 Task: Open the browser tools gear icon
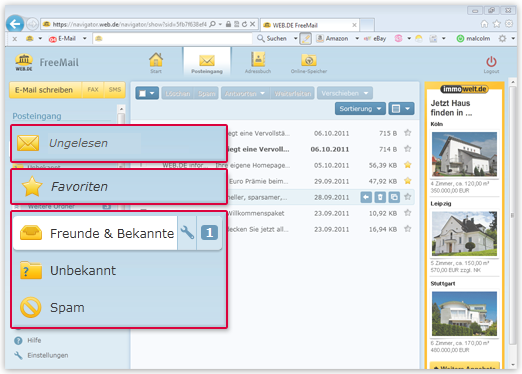[509, 24]
